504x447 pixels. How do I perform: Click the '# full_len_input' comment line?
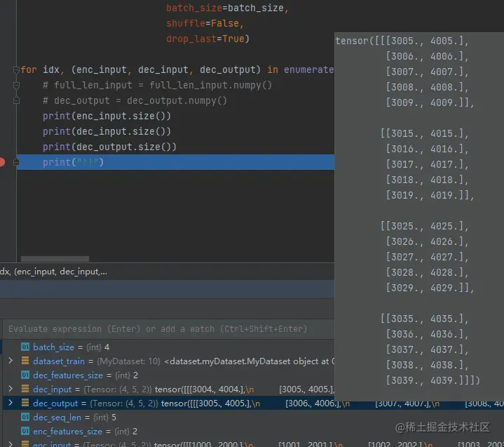click(x=157, y=85)
